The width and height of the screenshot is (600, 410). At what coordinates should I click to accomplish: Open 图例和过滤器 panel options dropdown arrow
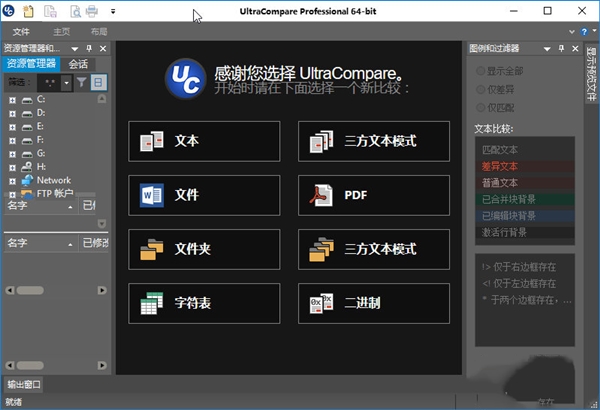[547, 49]
